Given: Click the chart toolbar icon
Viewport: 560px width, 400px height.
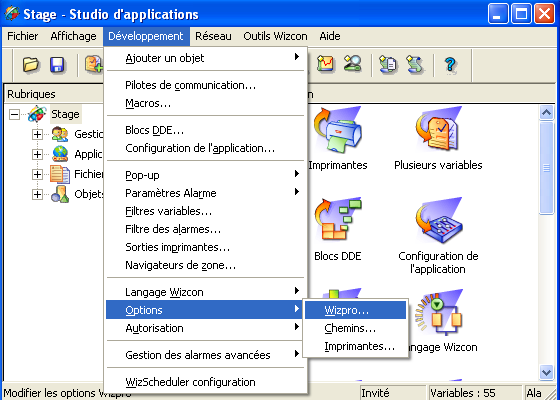Looking at the screenshot, I should coord(325,65).
